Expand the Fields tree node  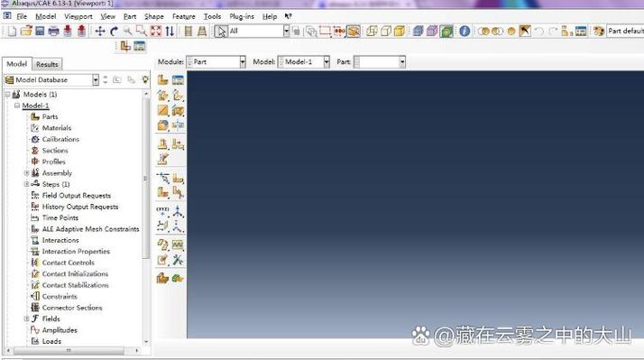tap(27, 318)
